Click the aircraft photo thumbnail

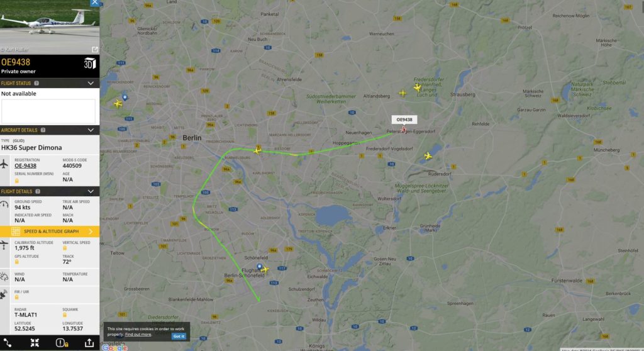point(50,27)
